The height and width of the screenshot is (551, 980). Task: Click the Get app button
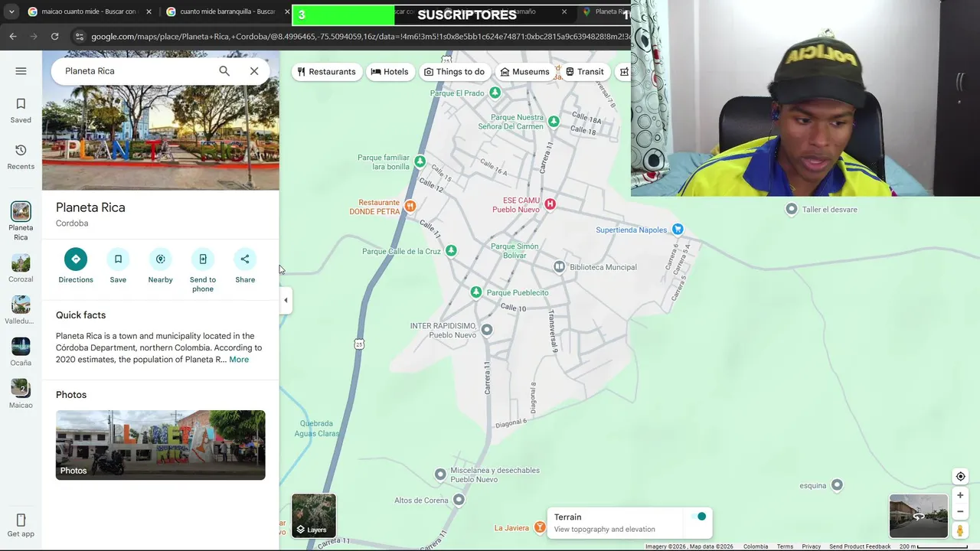pyautogui.click(x=21, y=526)
